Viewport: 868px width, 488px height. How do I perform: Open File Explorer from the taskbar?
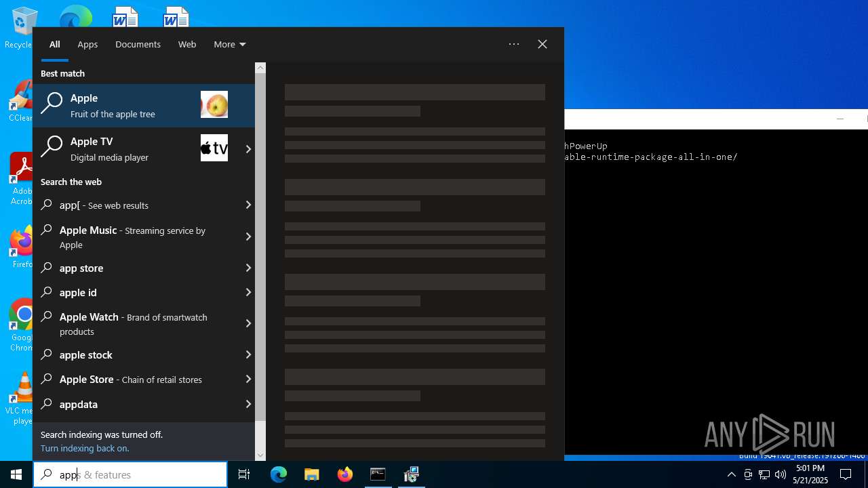[x=311, y=474]
